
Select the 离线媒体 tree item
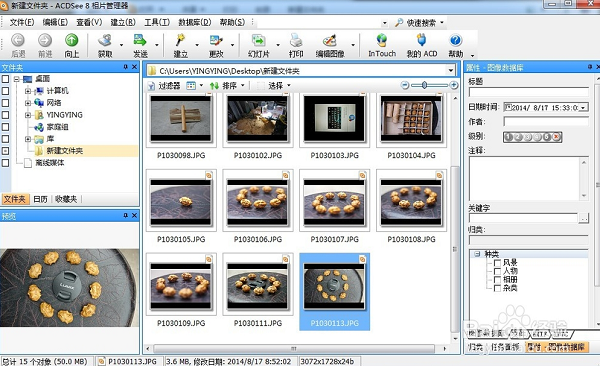[x=50, y=163]
